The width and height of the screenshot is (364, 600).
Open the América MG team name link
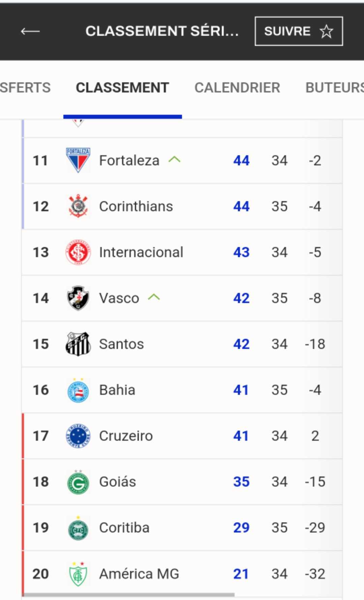(139, 574)
